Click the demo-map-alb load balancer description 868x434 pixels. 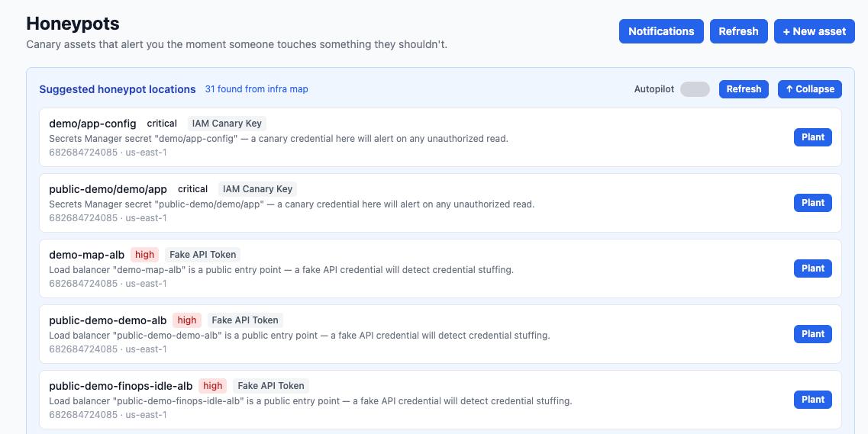point(281,270)
